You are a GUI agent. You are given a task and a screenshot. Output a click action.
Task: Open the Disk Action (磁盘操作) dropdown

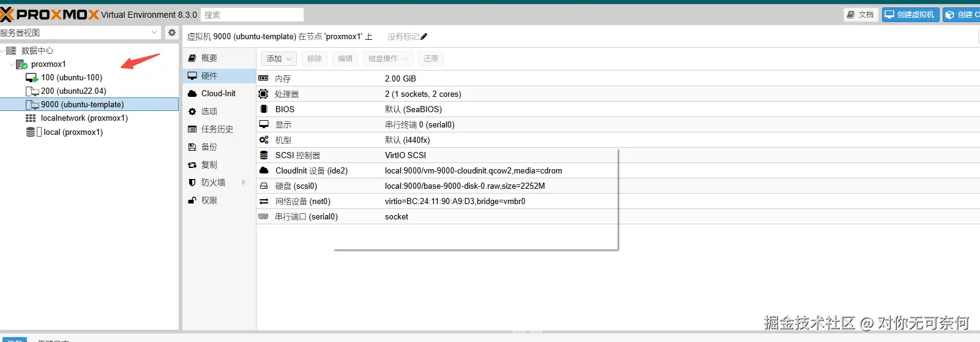point(388,59)
